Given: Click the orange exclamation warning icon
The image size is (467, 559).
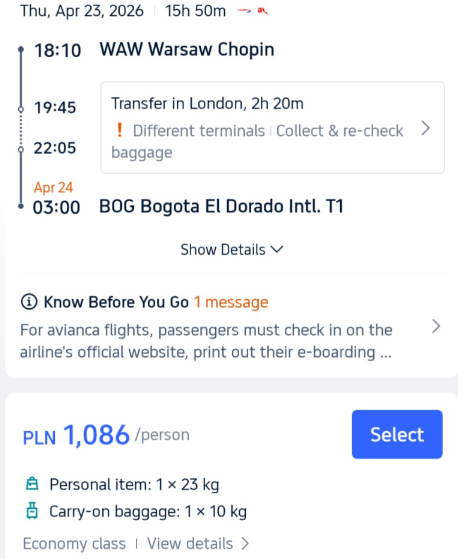Looking at the screenshot, I should pos(120,130).
